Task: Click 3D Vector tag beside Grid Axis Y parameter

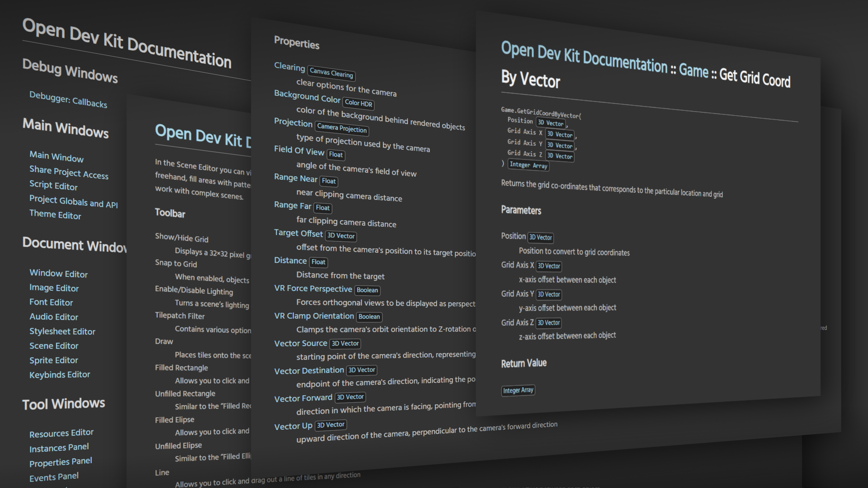Action: point(549,294)
